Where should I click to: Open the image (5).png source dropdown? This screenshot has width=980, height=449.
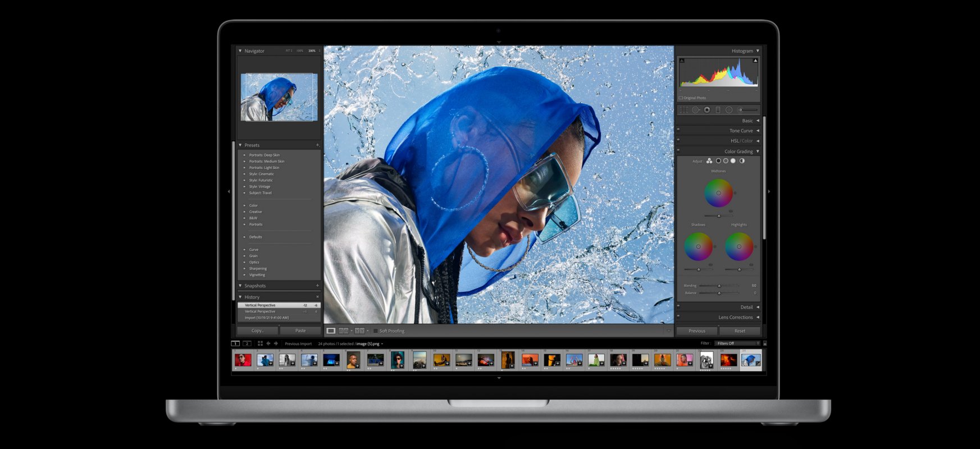370,343
